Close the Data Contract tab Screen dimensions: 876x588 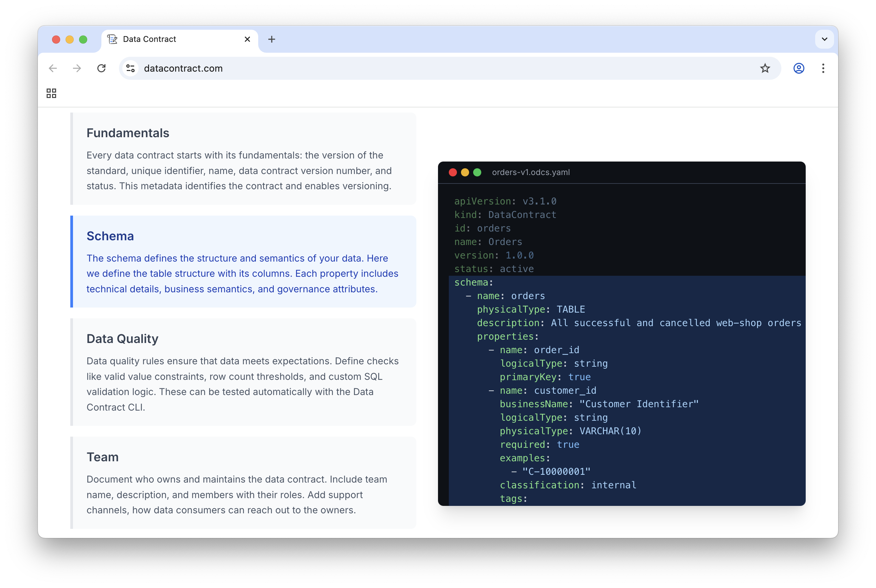(x=247, y=40)
